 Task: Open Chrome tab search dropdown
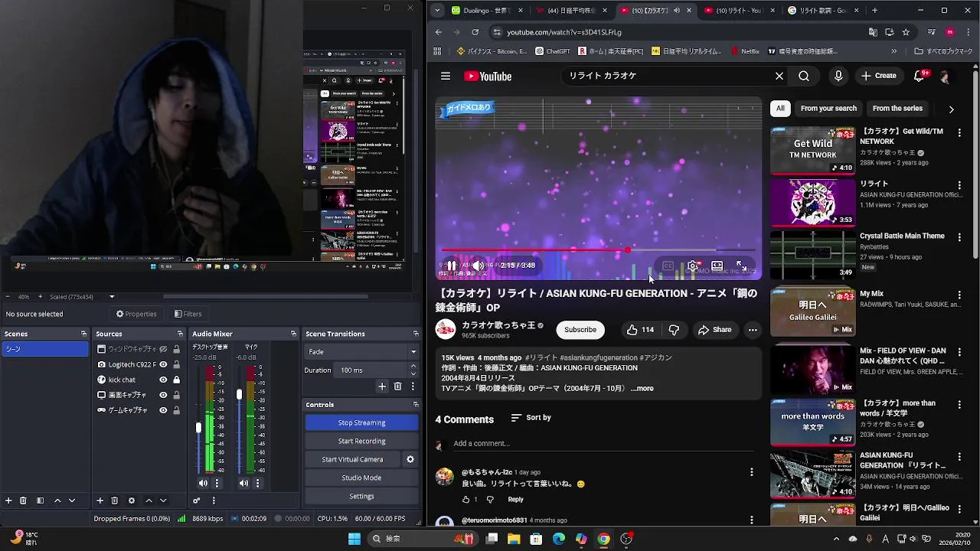[436, 11]
